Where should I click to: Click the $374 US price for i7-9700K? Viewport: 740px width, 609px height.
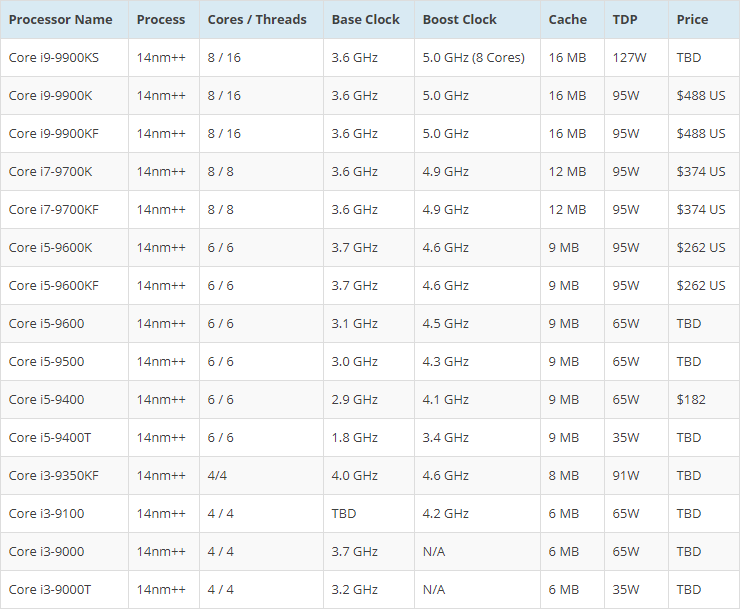coord(701,171)
